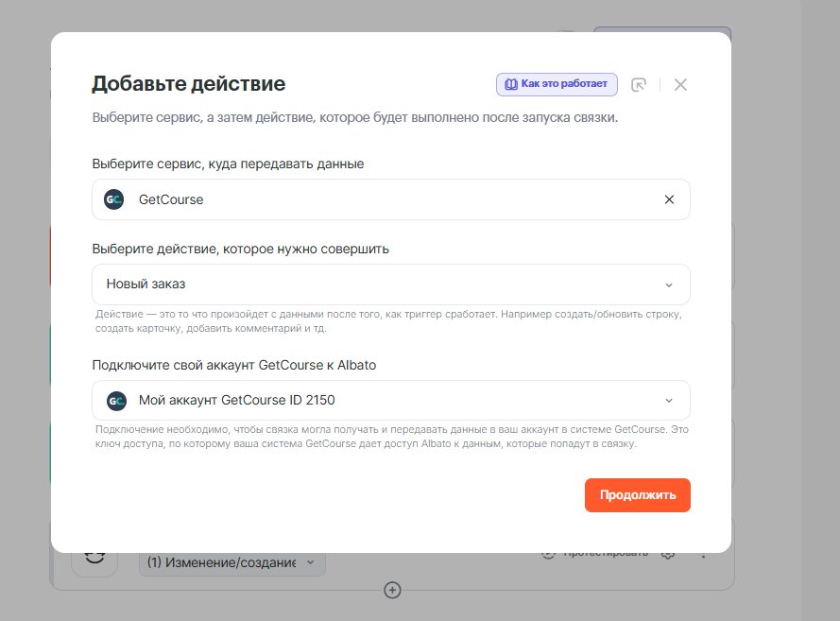Click the dock dialog arrow icon
Viewport: 840px width, 621px height.
point(639,84)
